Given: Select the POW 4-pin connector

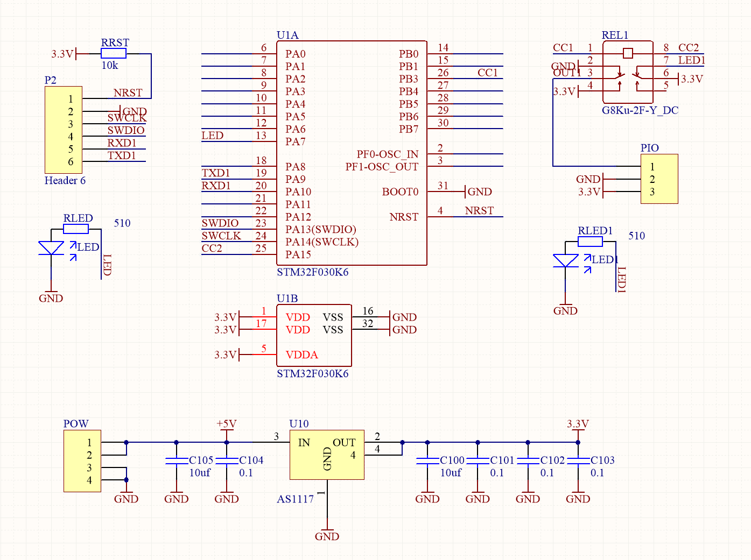Looking at the screenshot, I should (82, 461).
